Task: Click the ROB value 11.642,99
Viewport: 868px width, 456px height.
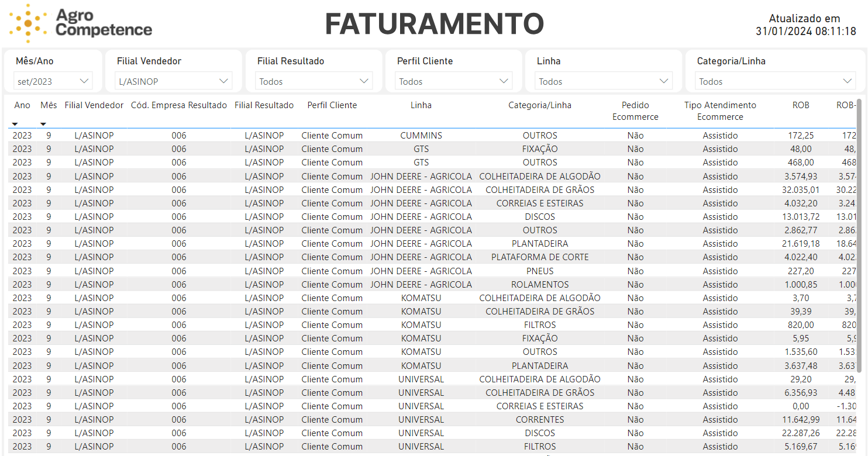Action: 801,420
